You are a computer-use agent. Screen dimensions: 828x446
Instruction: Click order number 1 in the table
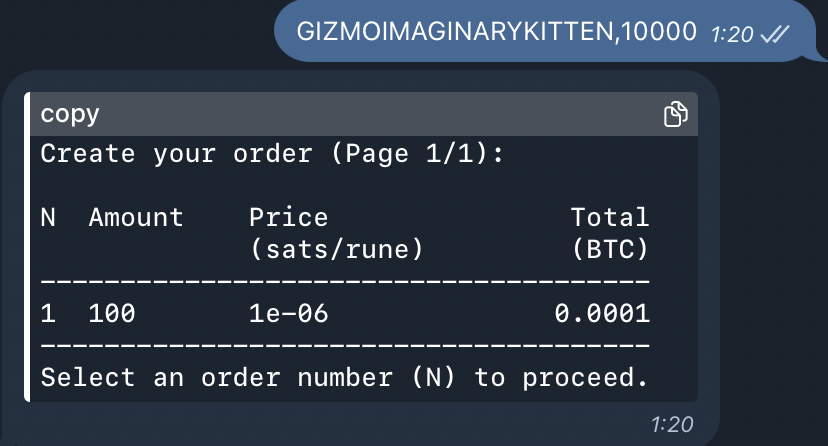point(48,314)
